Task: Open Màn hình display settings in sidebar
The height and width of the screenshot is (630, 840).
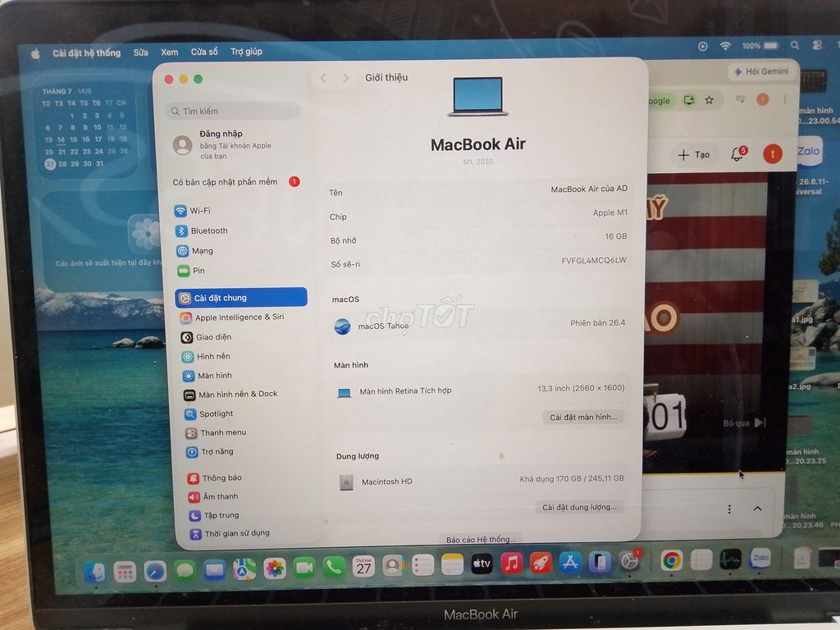Action: 208,376
